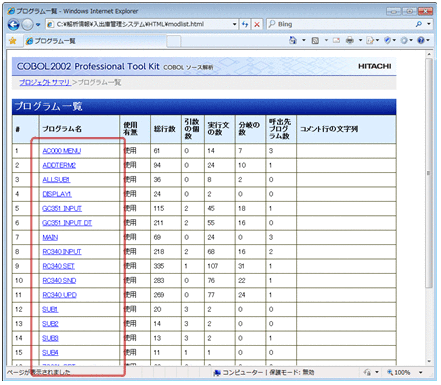
Task: Open the AC000.MENU program link
Action: 62,151
